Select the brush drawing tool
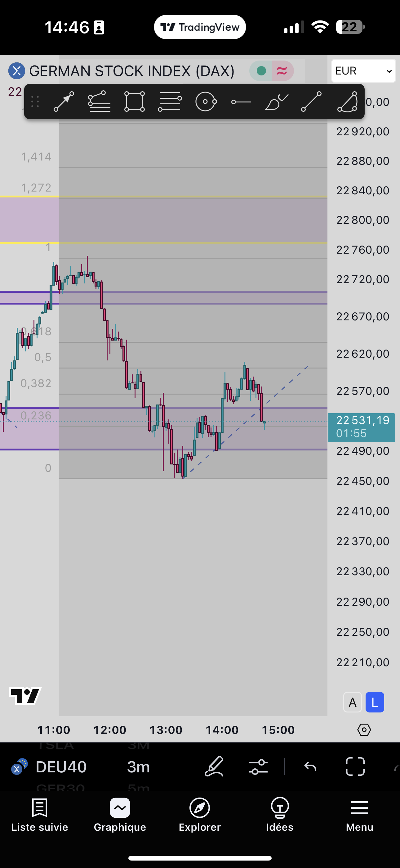400x868 pixels. click(276, 102)
